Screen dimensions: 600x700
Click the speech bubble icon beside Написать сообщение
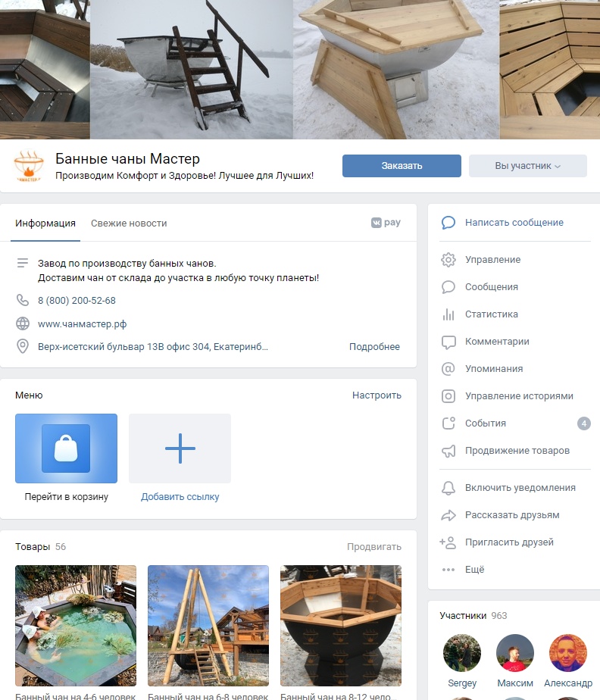pyautogui.click(x=448, y=222)
